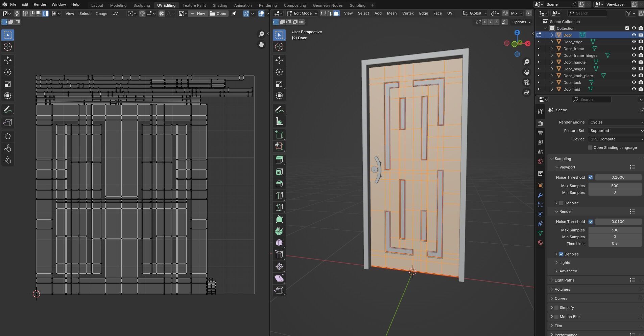Click the properties panel Search field
The image size is (644, 336).
click(x=592, y=99)
